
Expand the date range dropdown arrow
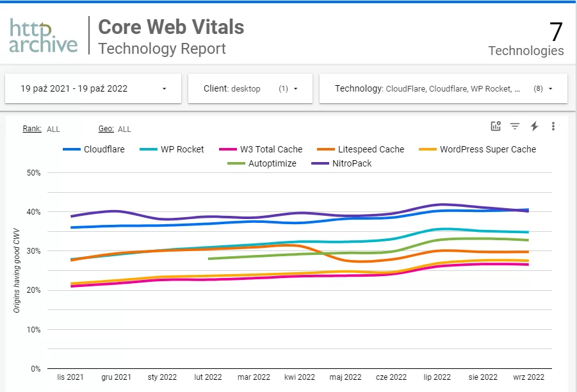click(164, 88)
